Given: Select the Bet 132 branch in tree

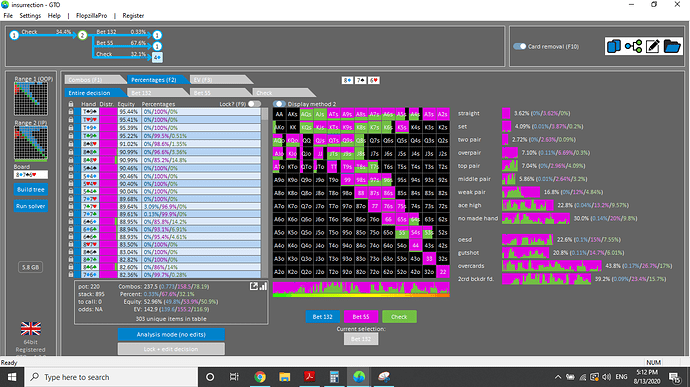Looking at the screenshot, I should [x=106, y=32].
